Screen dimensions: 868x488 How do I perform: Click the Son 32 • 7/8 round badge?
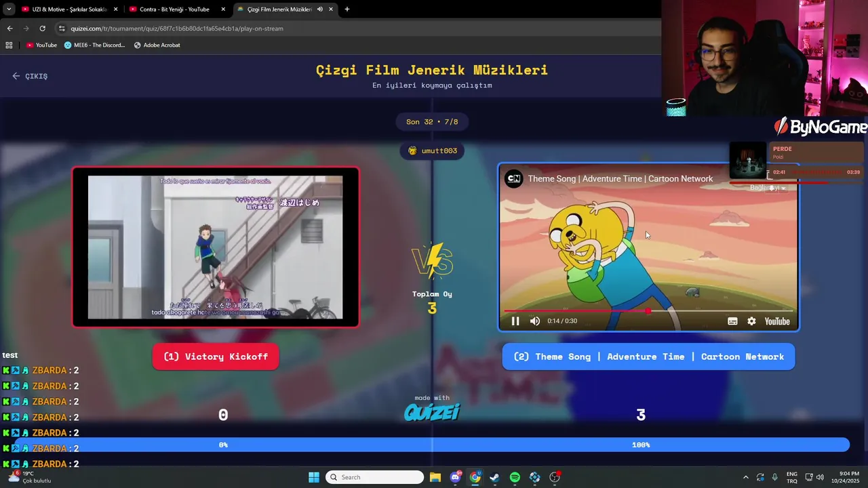(x=432, y=122)
